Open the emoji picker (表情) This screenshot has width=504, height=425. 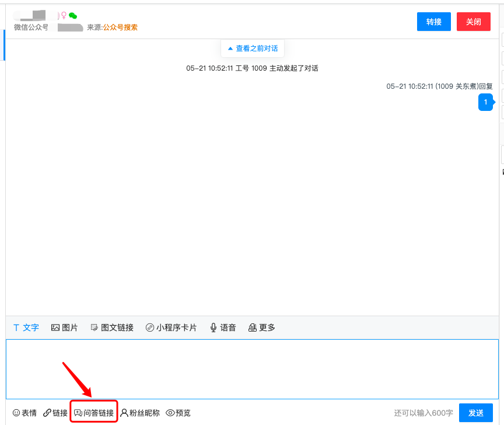pyautogui.click(x=24, y=412)
